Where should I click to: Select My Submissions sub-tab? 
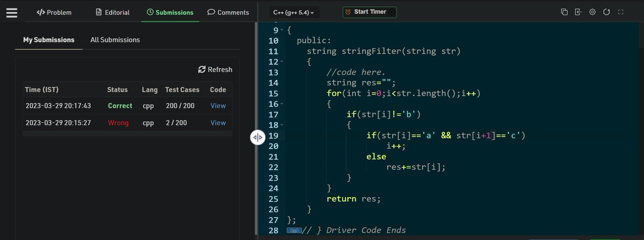point(49,40)
